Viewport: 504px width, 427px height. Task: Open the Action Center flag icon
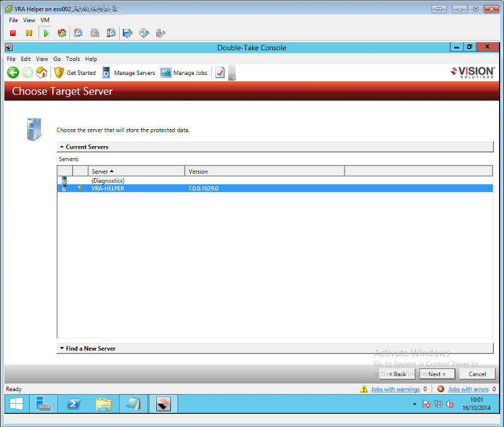coord(427,404)
